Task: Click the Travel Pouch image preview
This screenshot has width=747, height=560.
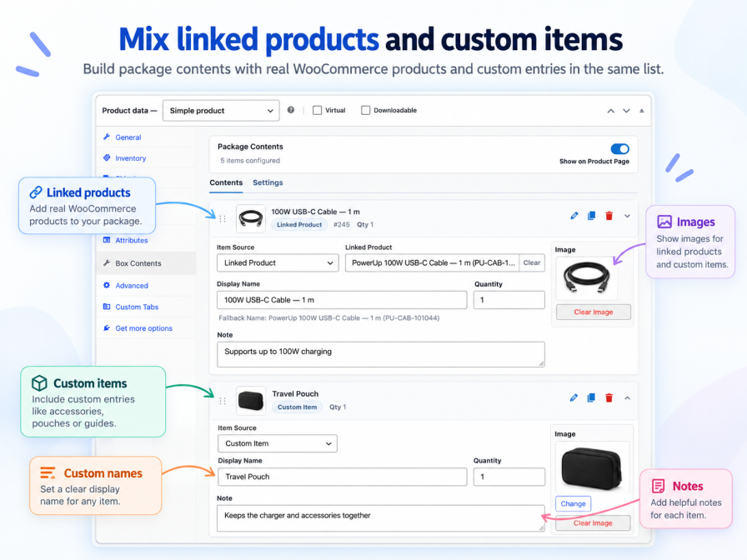Action: tap(592, 467)
